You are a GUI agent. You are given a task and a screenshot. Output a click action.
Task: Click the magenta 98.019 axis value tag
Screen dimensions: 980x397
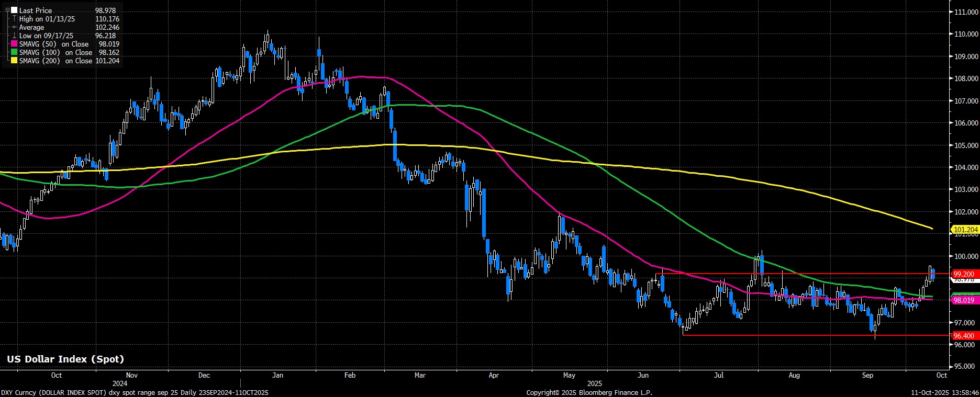tap(964, 300)
